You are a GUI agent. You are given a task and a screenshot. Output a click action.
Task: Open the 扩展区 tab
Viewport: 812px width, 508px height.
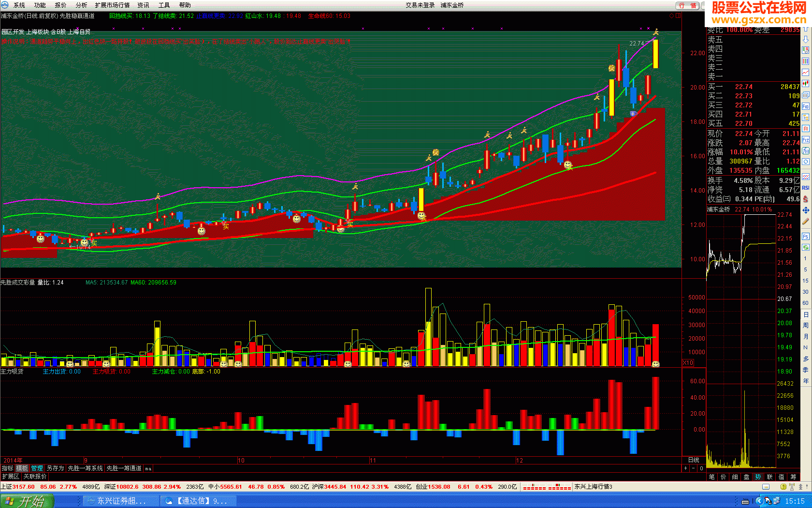coord(11,477)
